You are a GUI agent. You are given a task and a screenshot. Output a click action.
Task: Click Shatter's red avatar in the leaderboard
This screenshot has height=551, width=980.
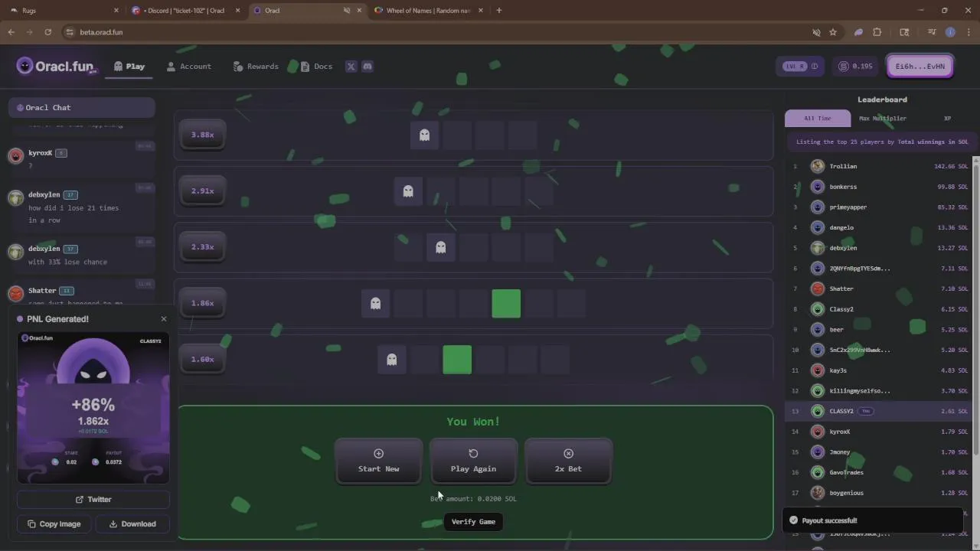(x=818, y=289)
